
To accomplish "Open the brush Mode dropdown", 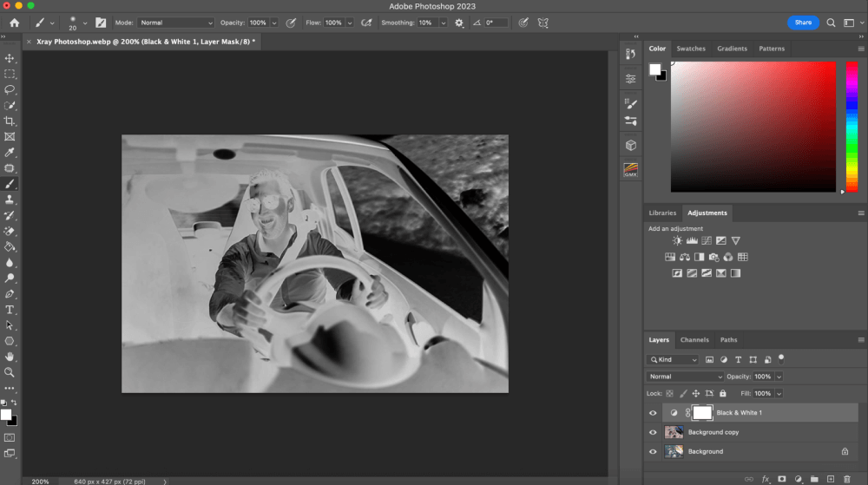I will pos(175,23).
